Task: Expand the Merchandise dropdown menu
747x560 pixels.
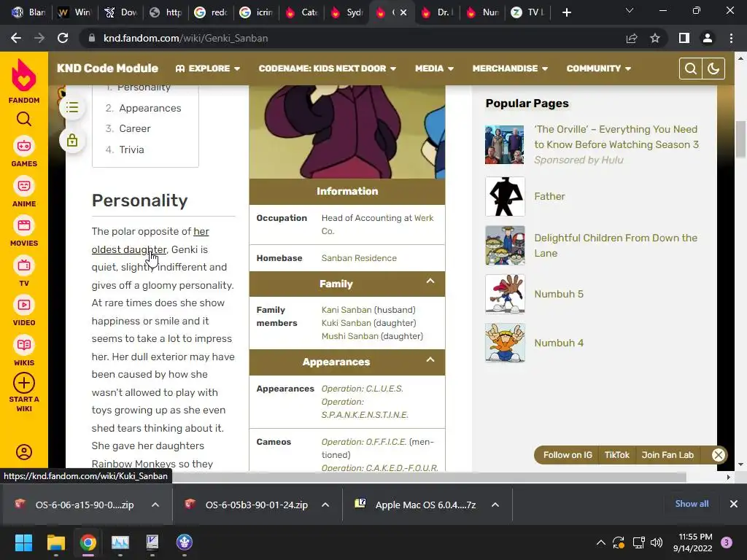Action: pos(510,69)
